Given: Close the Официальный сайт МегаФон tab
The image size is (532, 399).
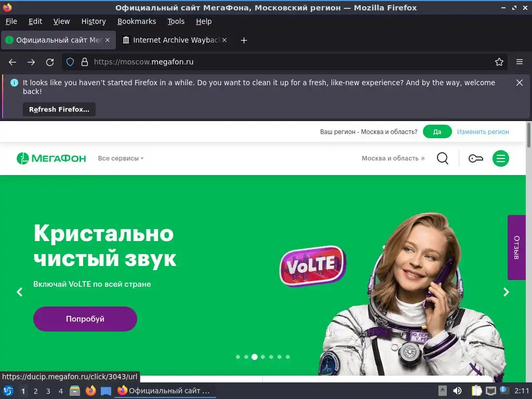Looking at the screenshot, I should tap(108, 40).
